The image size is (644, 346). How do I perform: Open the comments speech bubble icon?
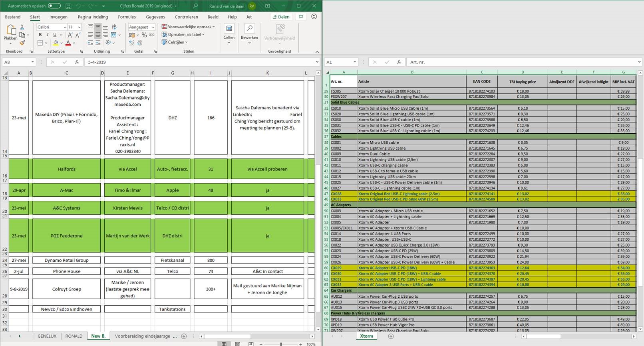point(301,17)
